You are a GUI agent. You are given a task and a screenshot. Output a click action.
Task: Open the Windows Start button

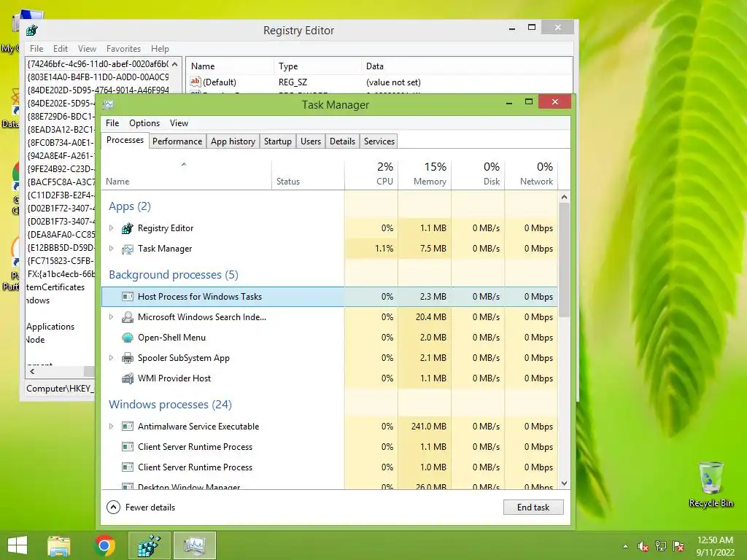(x=18, y=545)
